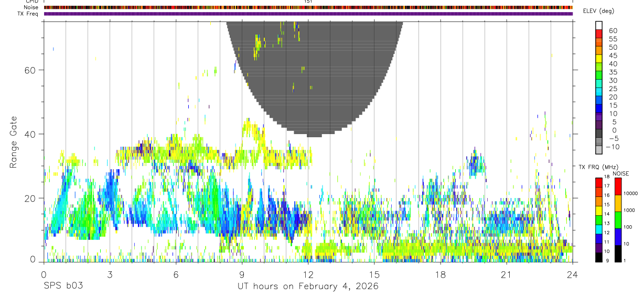Viewport: 644px width, 297px height.
Task: Click the 3 tick label on UT axis
Action: (110, 274)
